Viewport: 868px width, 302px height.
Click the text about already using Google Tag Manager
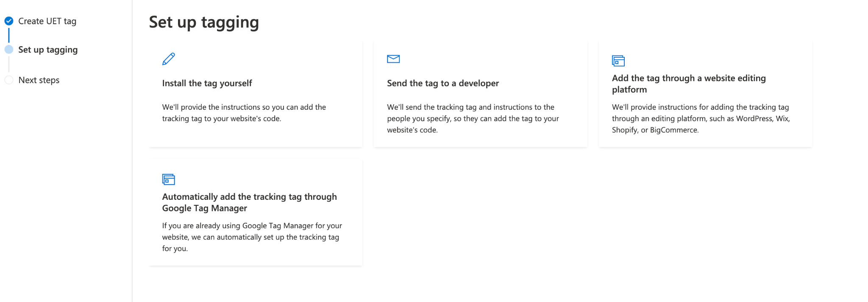click(252, 237)
